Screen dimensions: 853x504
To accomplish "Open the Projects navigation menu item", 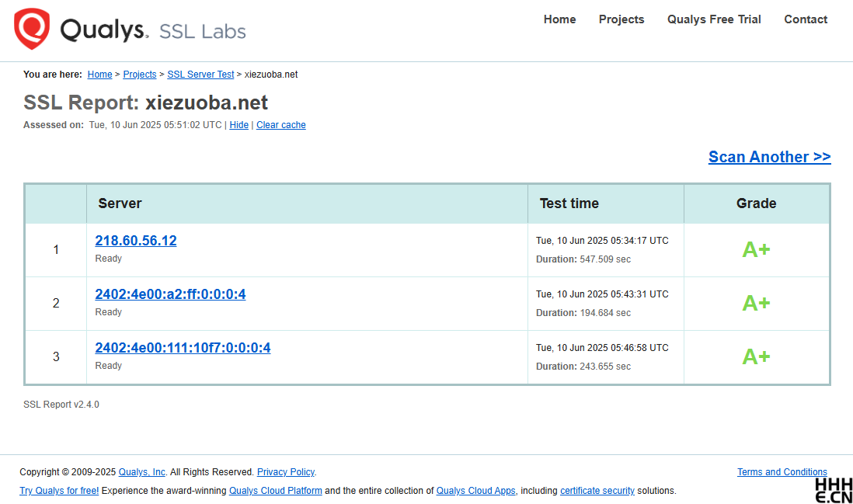I will click(621, 19).
